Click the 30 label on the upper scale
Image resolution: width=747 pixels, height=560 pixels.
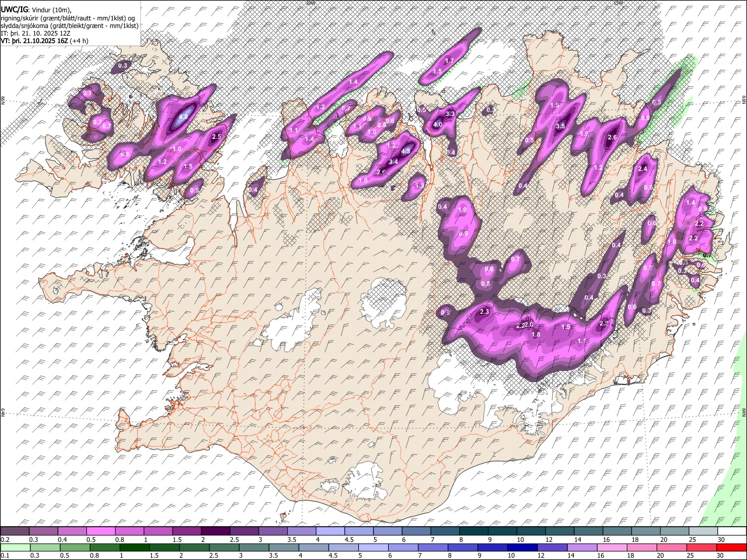point(721,540)
